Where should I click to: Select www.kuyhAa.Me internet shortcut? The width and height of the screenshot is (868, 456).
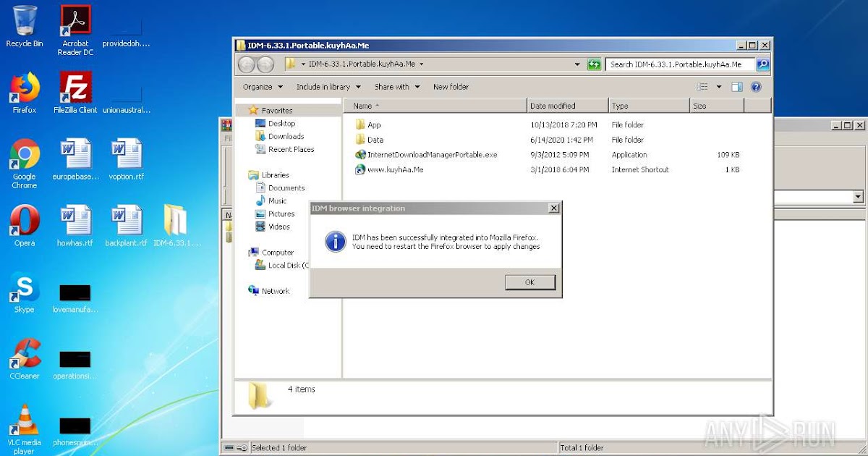[x=389, y=169]
